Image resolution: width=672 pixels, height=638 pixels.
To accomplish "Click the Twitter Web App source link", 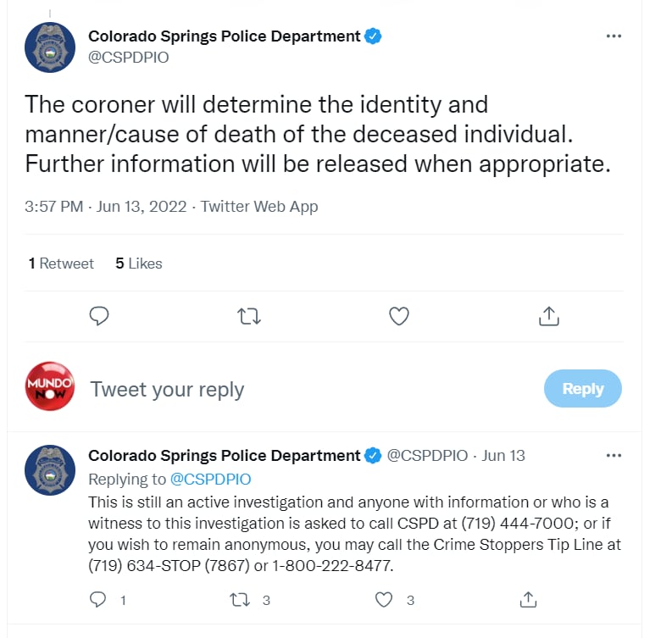I will tap(259, 206).
